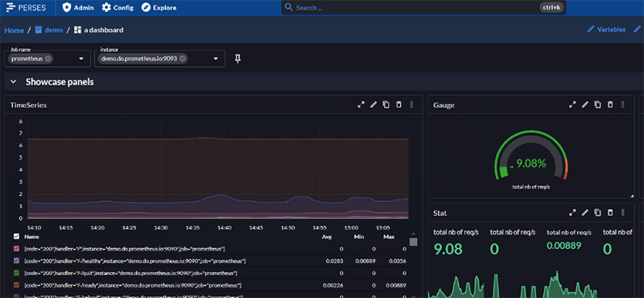This screenshot has height=298, width=644.
Task: Click the 0.00889 stat value
Action: pyautogui.click(x=564, y=246)
